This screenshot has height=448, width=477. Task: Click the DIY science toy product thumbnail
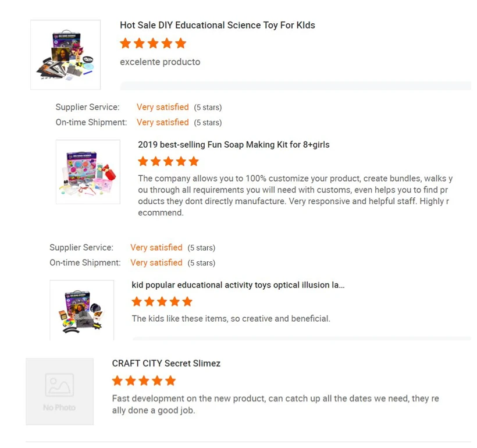tap(65, 55)
